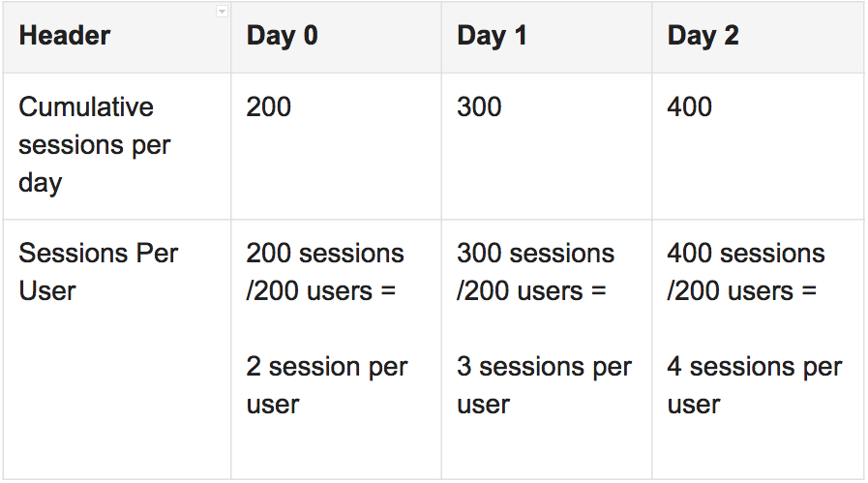The width and height of the screenshot is (868, 483).
Task: Click the 'Header' column heading cell
Action: [x=65, y=37]
